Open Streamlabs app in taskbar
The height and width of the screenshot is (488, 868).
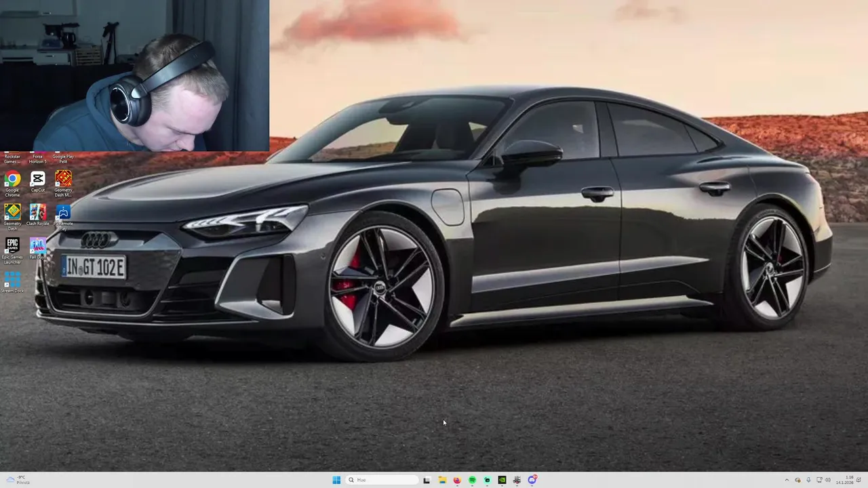tap(487, 480)
